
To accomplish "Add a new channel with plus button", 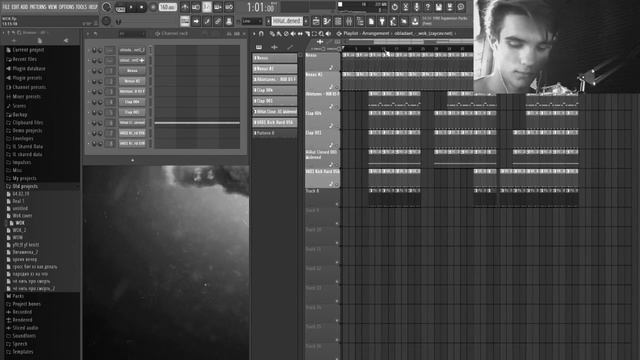I will click(x=132, y=160).
